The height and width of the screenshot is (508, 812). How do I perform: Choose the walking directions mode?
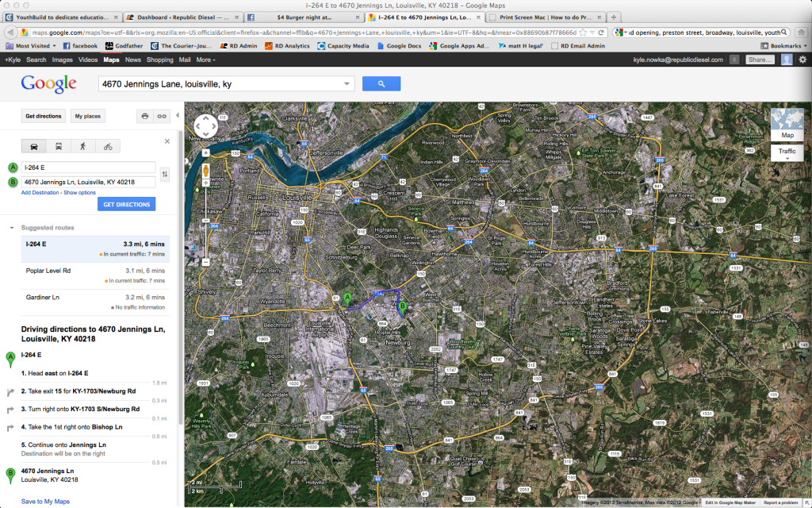(x=83, y=146)
